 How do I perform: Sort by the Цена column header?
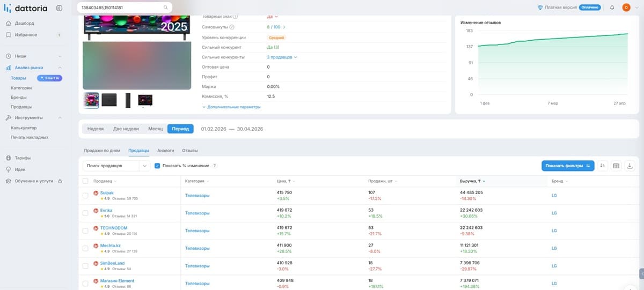pyautogui.click(x=286, y=181)
